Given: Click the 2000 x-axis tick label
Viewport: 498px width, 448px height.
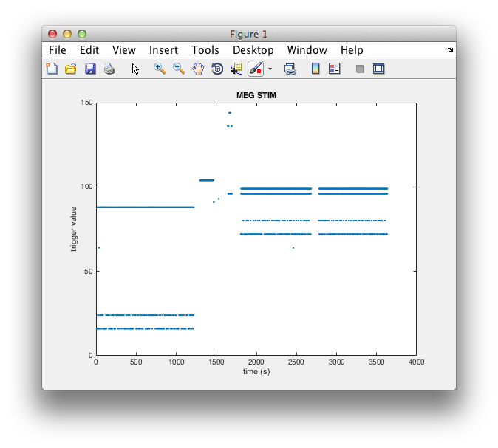Looking at the screenshot, I should click(256, 362).
